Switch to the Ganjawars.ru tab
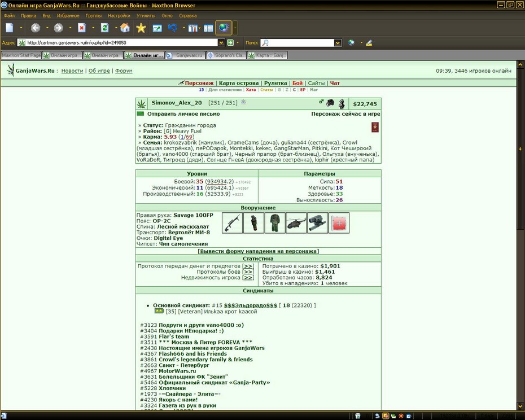Viewport: 525px width, 420px height. click(x=185, y=55)
